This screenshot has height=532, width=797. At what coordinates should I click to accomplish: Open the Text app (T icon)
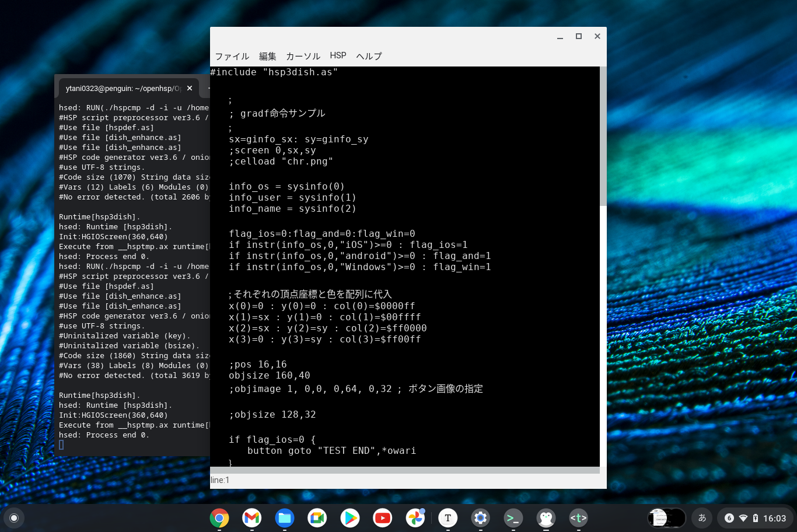pos(448,518)
